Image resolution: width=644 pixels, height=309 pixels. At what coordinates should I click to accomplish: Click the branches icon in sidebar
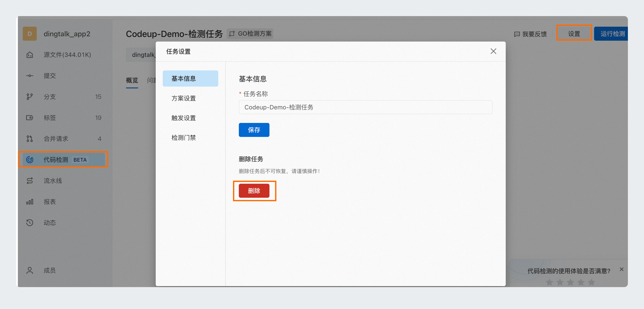30,97
